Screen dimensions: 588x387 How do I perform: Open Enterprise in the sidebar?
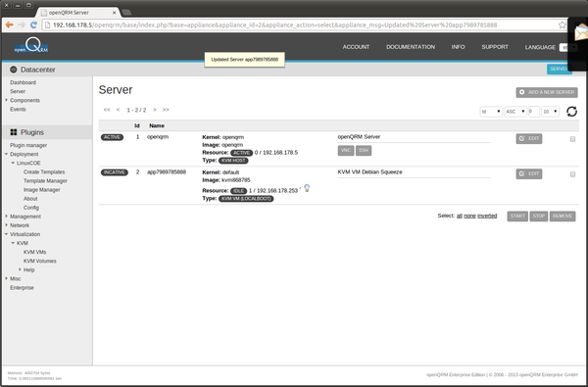click(22, 288)
